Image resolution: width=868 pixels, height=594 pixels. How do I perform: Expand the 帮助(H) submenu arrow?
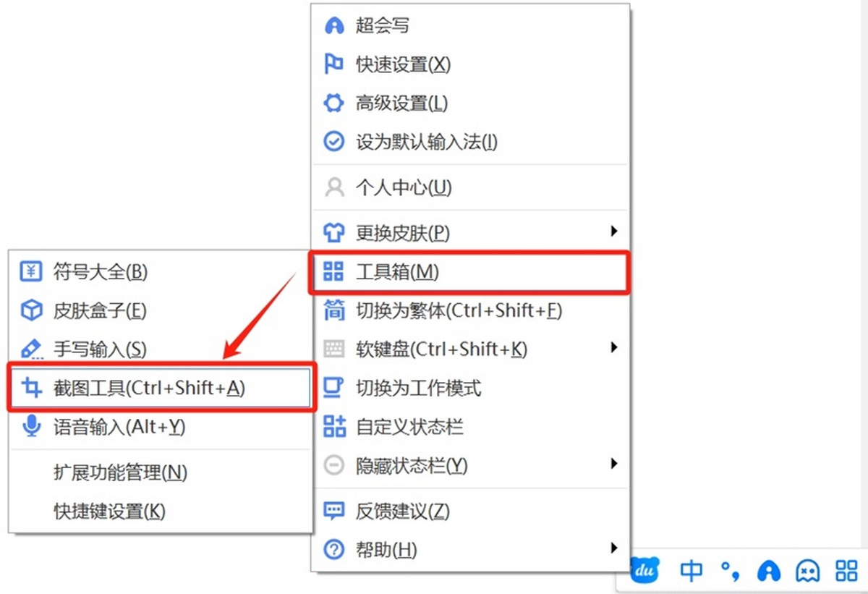click(x=614, y=548)
